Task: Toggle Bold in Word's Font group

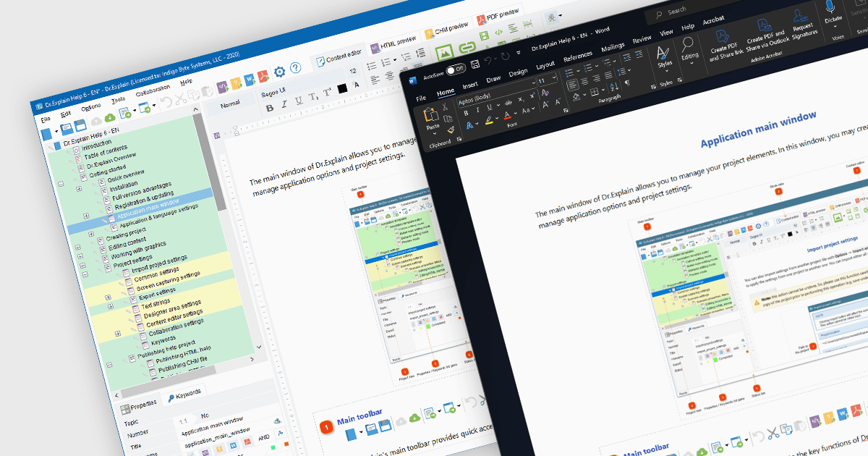Action: 466,113
